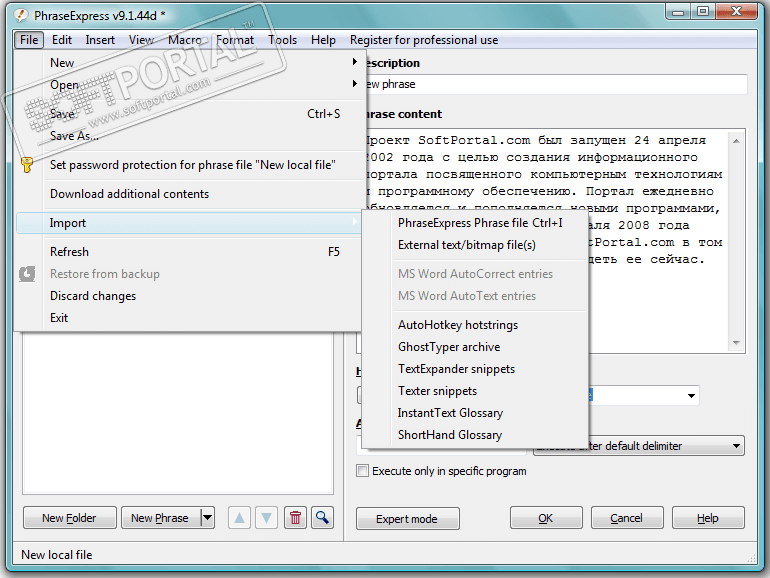Click the move up arrow icon
770x578 pixels.
coord(240,518)
